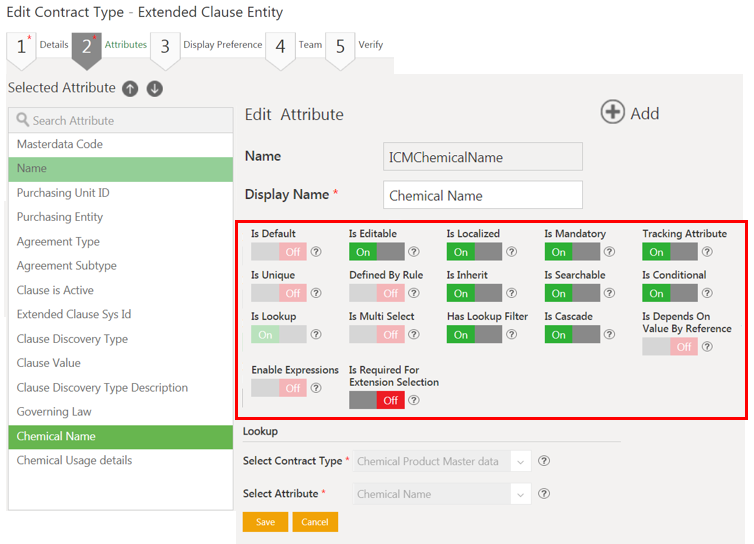Disable the Is Searchable switch
The width and height of the screenshot is (754, 544).
tap(572, 293)
